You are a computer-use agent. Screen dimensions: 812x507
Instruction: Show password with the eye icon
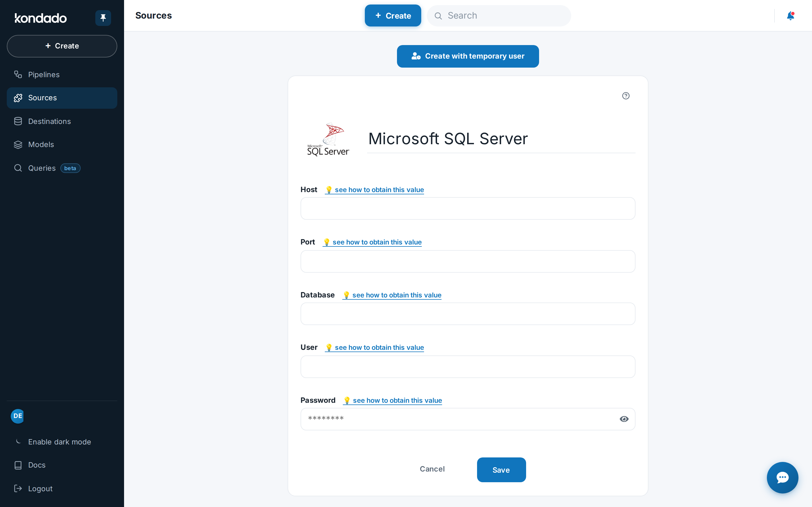624,419
